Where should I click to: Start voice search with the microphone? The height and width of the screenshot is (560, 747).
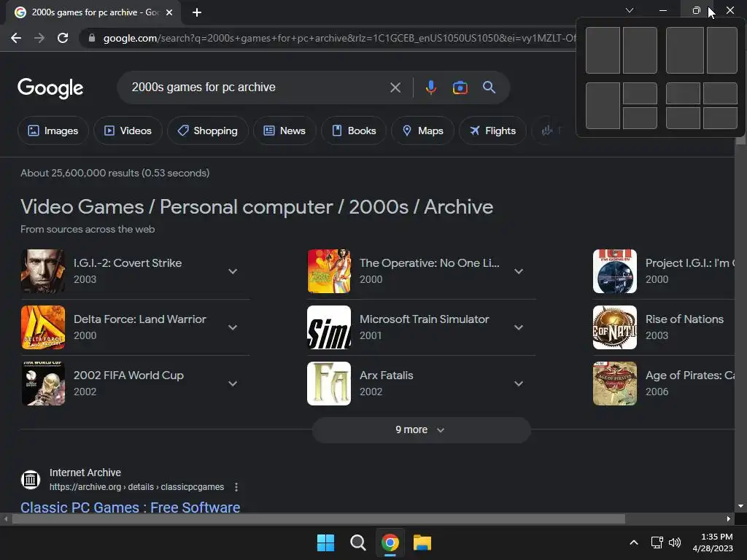(430, 87)
